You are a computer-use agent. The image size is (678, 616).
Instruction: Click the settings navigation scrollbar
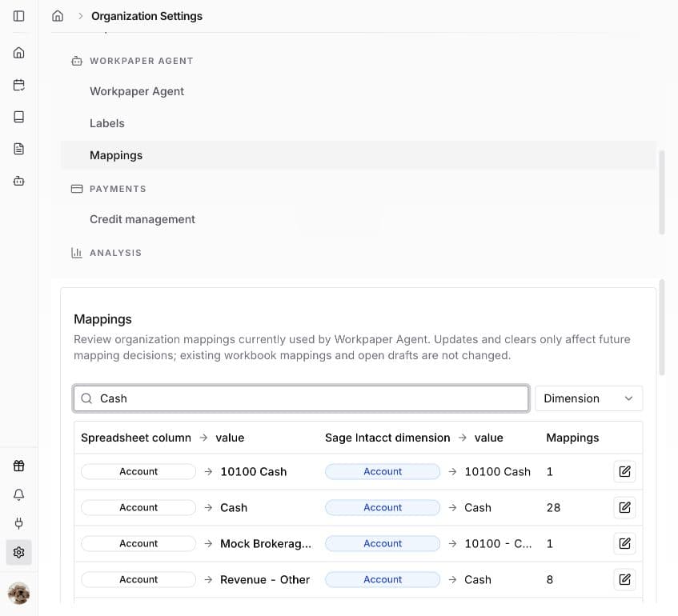[x=661, y=192]
